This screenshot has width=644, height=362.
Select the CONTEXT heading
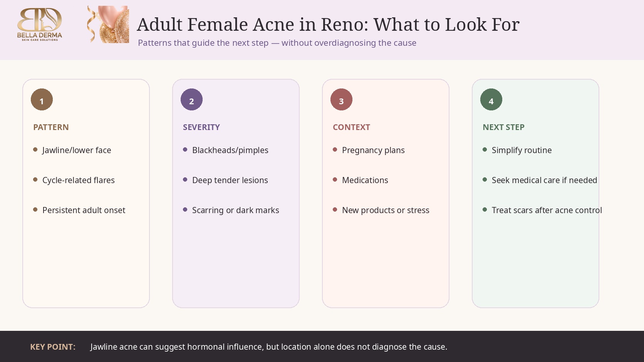(351, 127)
